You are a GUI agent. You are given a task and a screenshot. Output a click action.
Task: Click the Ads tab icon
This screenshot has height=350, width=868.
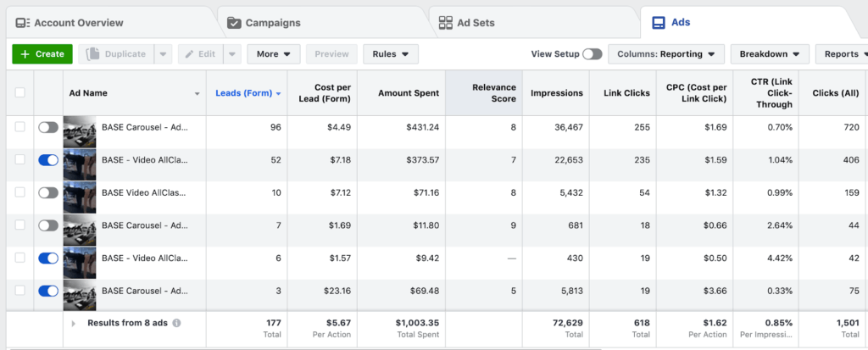pyautogui.click(x=658, y=23)
